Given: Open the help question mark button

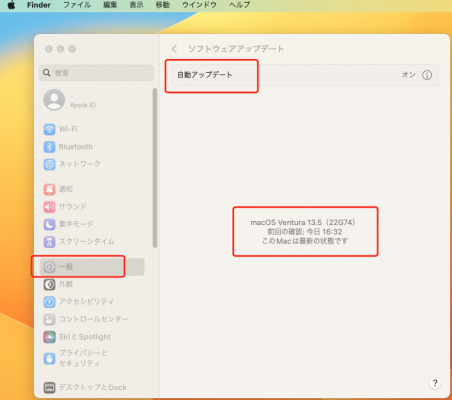Looking at the screenshot, I should coord(435,383).
